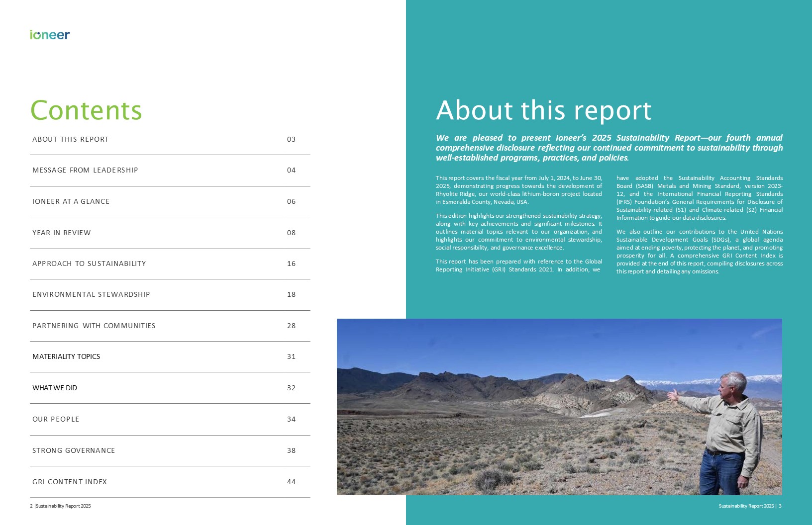Go to Message From Leadership section

click(x=85, y=170)
